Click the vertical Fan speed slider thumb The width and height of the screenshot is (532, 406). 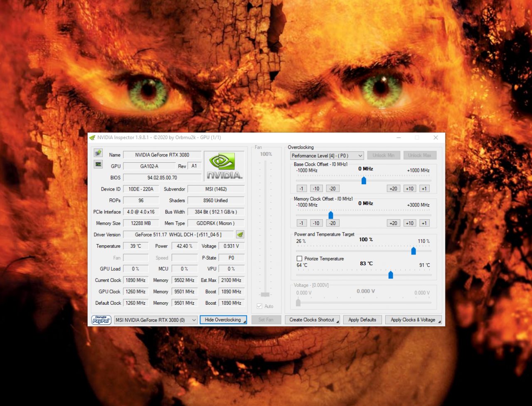click(265, 294)
